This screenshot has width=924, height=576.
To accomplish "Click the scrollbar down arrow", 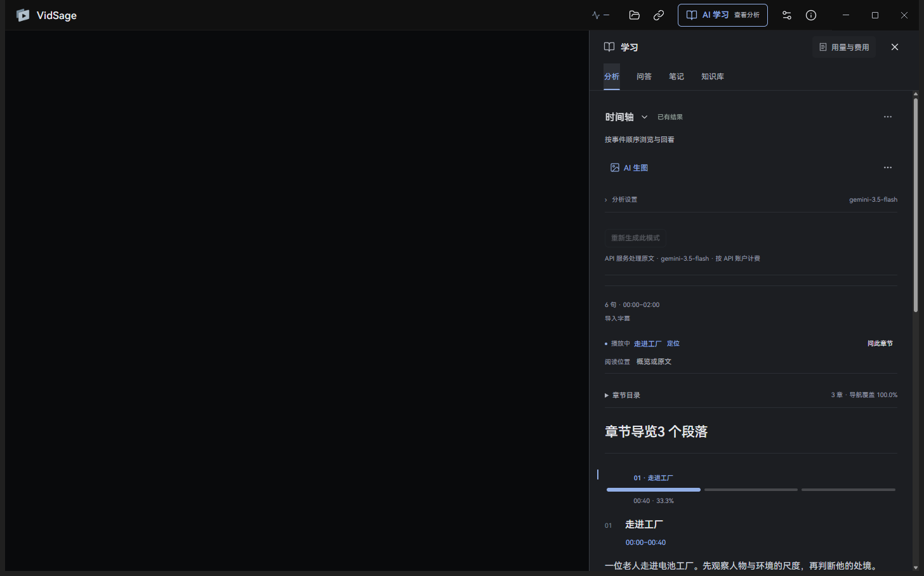I will 916,568.
